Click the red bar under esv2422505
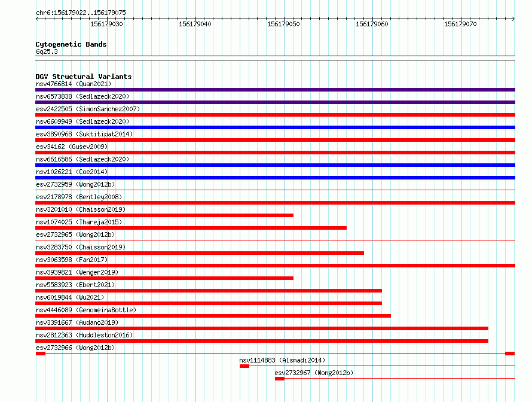 275,115
